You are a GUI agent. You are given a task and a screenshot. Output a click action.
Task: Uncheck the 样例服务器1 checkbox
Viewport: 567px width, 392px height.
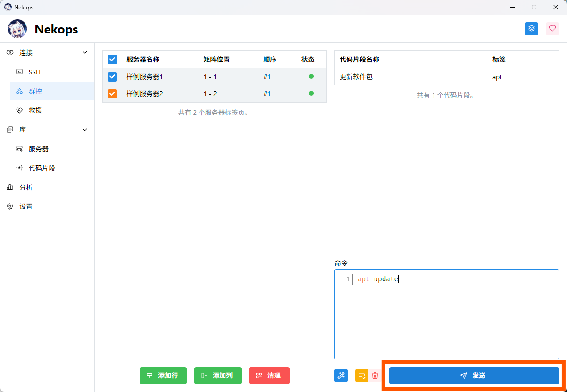coord(112,76)
